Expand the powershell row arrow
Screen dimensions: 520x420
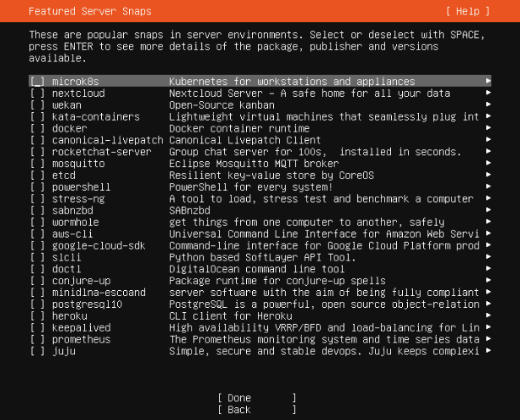tap(488, 186)
